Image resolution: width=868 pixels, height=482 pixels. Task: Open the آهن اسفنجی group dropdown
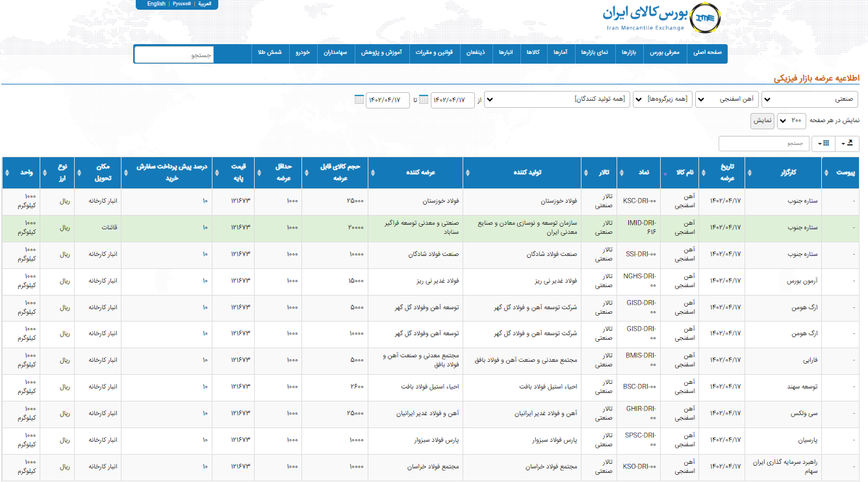726,100
